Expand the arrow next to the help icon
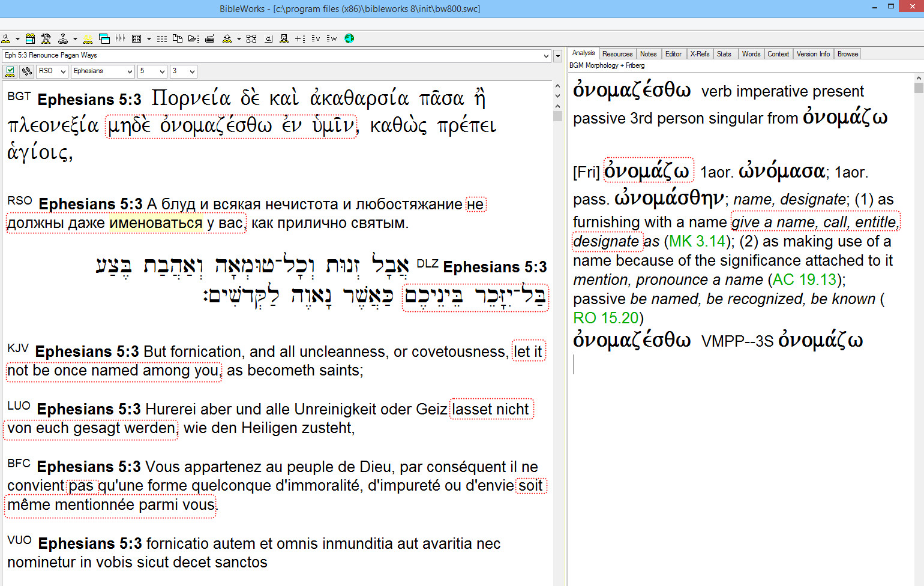Viewport: 924px width, 586px height. click(75, 39)
